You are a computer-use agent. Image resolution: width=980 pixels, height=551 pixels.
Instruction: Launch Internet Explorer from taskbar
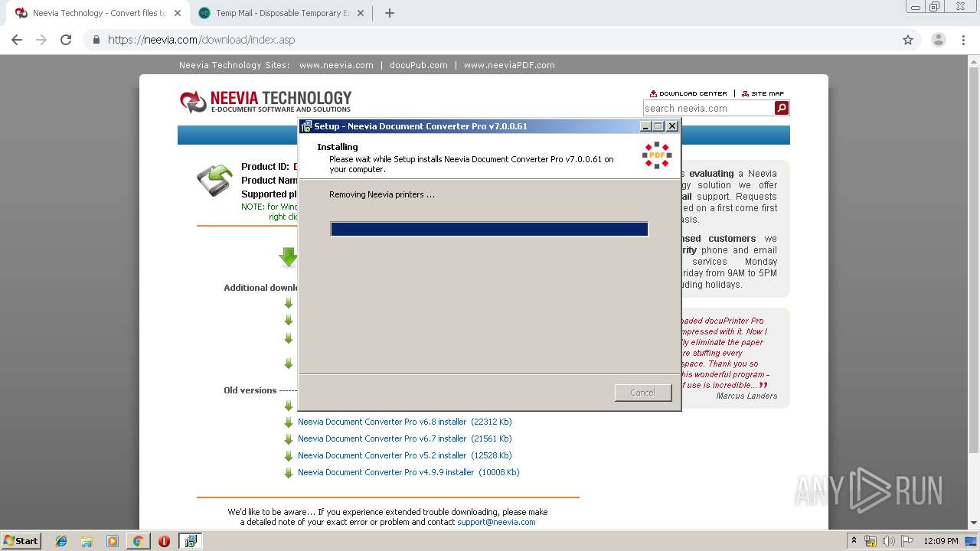61,541
